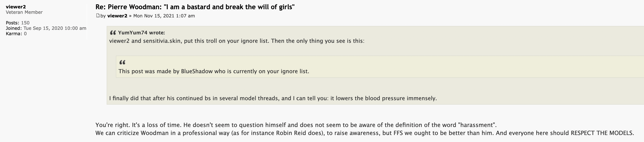Click the quoted "lowers the blood pressure" sentence
Viewport: 644px width, 142px height.
273,98
